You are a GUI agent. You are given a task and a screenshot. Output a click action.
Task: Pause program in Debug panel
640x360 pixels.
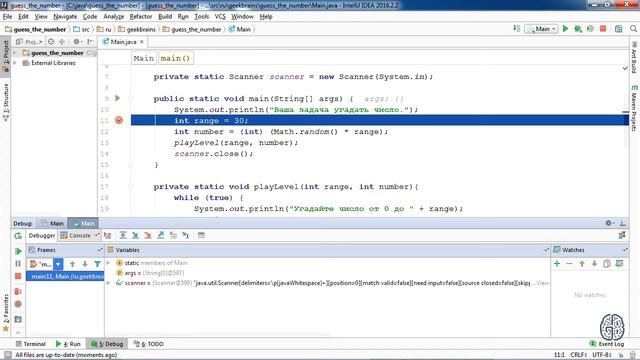pyautogui.click(x=18, y=264)
